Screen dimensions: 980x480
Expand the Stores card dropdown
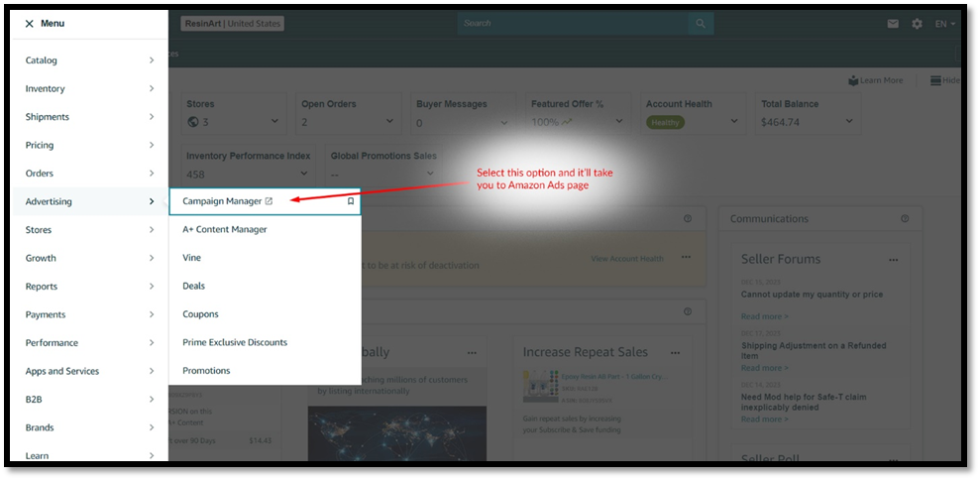(x=274, y=121)
